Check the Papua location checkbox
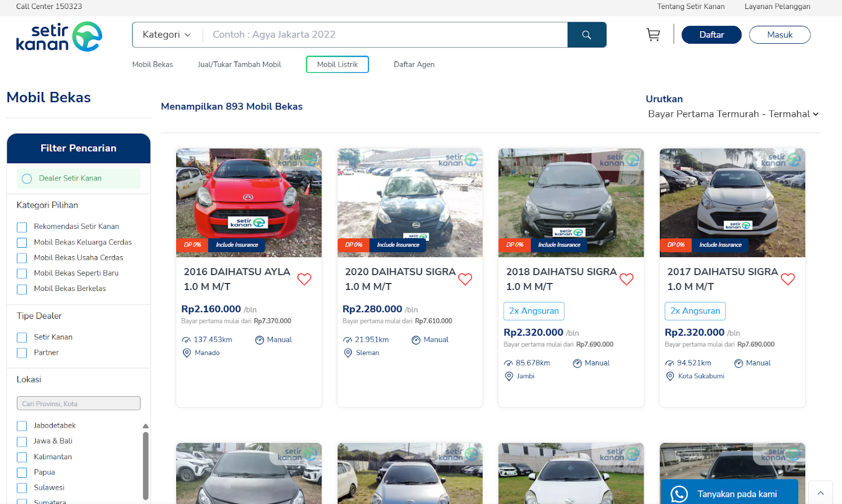 click(x=22, y=472)
